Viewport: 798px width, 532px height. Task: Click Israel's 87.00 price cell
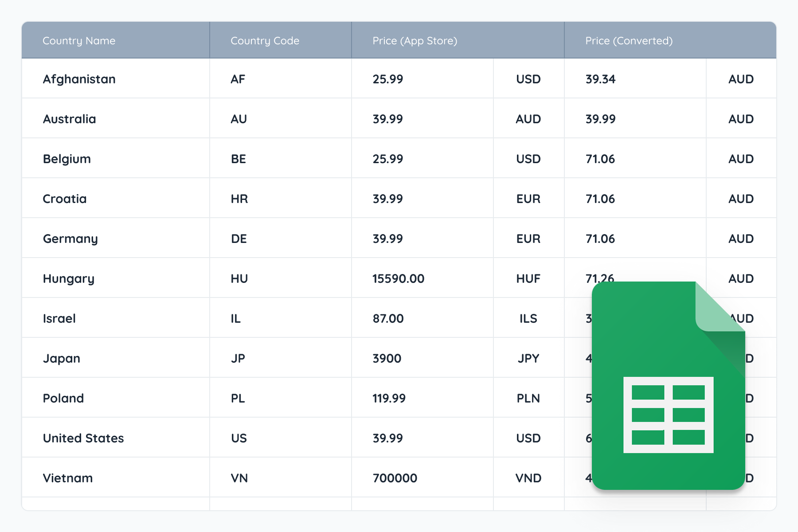(388, 318)
